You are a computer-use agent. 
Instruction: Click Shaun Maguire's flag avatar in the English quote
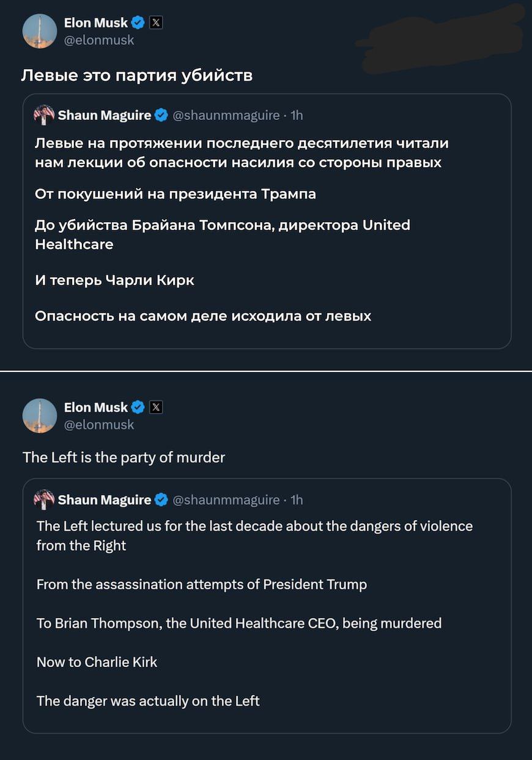pos(44,500)
